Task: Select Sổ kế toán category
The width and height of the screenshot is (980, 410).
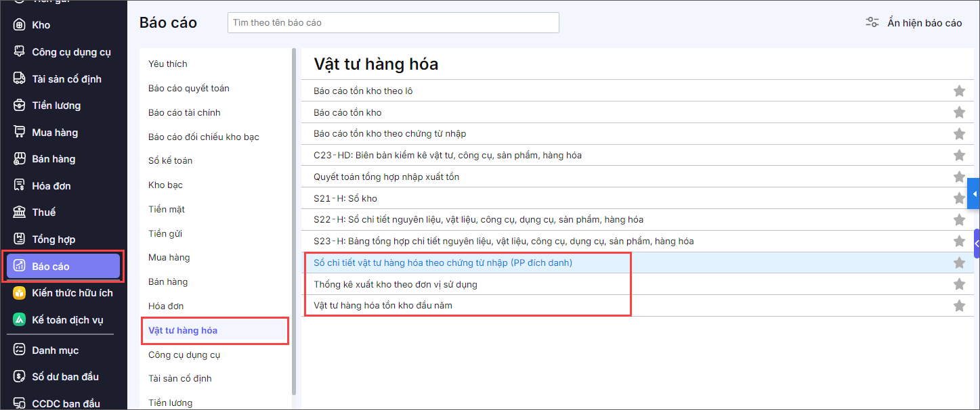Action: coord(171,160)
